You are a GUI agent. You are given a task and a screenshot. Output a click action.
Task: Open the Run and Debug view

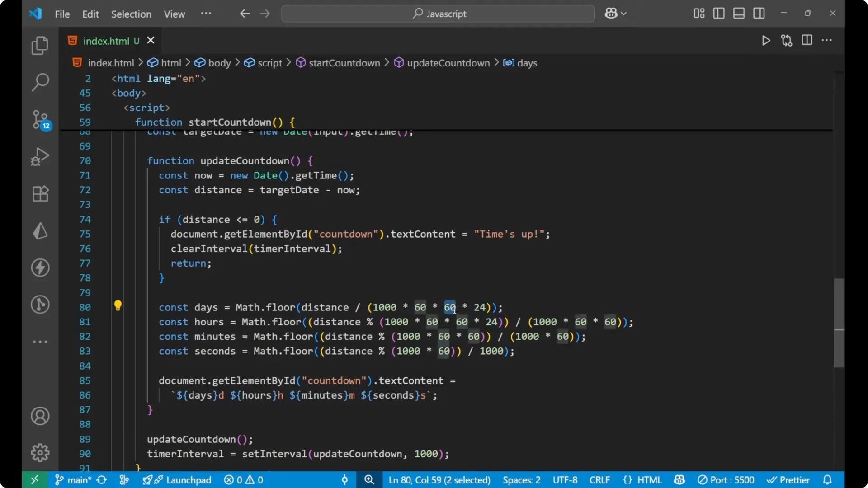pyautogui.click(x=40, y=156)
